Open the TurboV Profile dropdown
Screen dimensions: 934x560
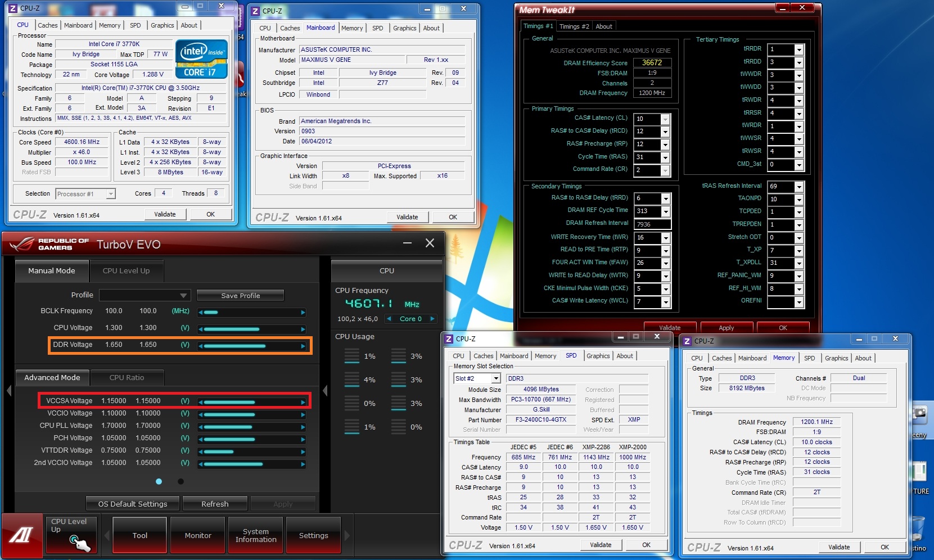145,295
